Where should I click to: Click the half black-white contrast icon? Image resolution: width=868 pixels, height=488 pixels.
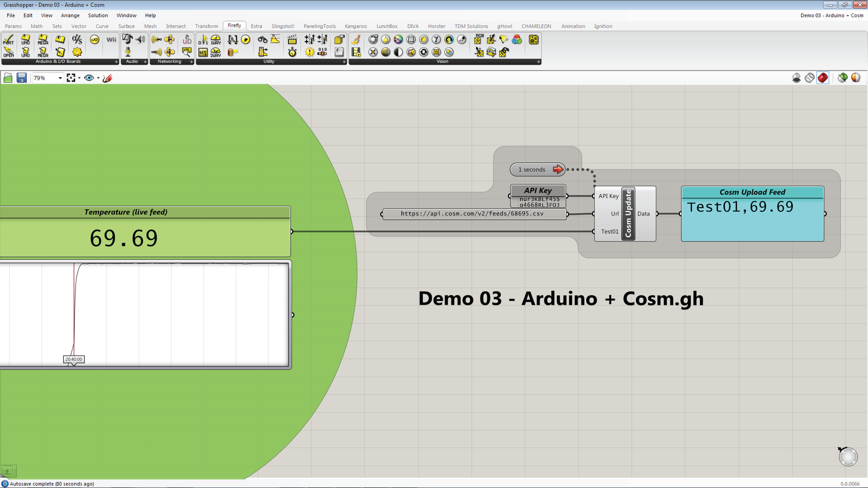click(398, 52)
